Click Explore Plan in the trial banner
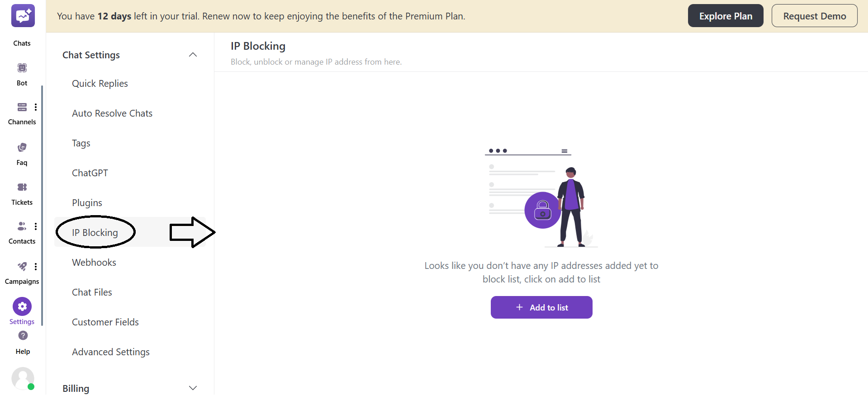 point(725,15)
